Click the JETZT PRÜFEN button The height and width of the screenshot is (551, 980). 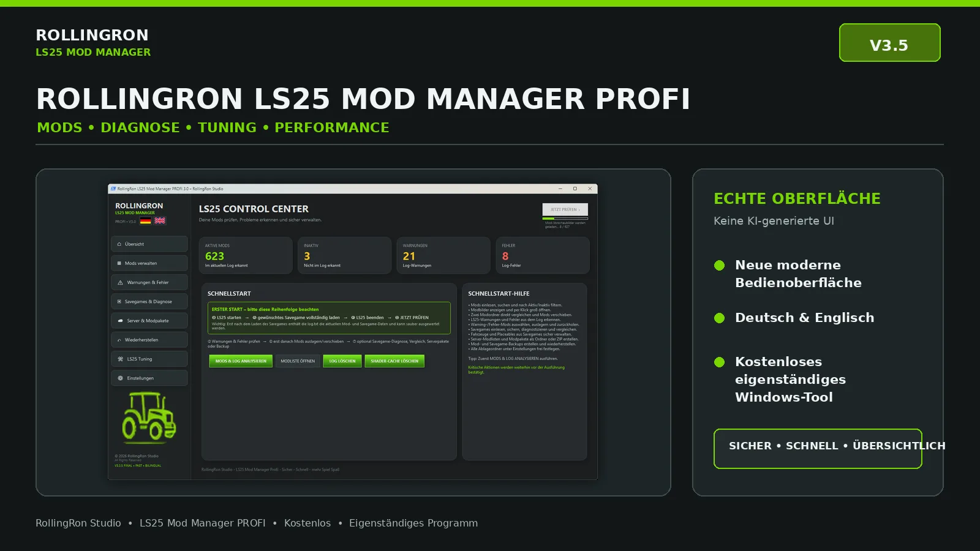point(565,209)
